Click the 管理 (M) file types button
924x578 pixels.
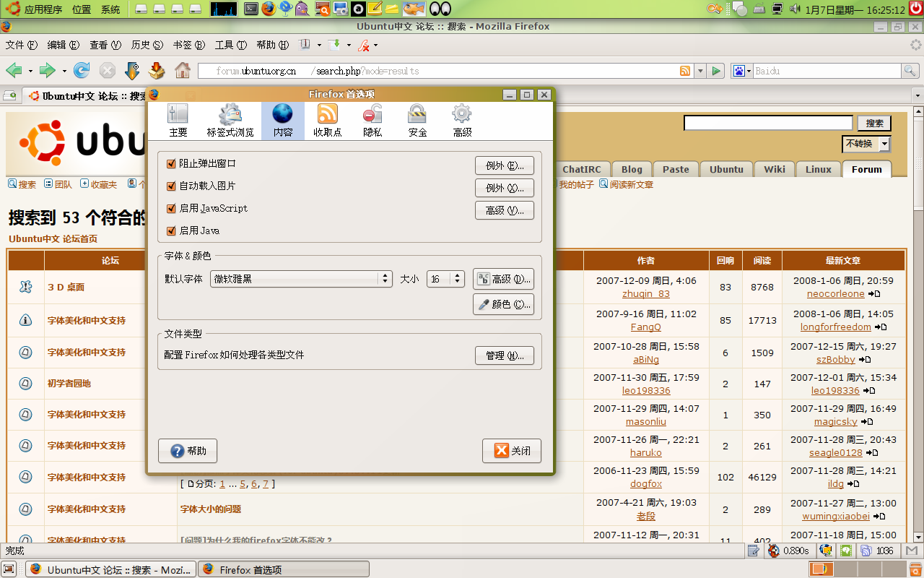pyautogui.click(x=505, y=355)
